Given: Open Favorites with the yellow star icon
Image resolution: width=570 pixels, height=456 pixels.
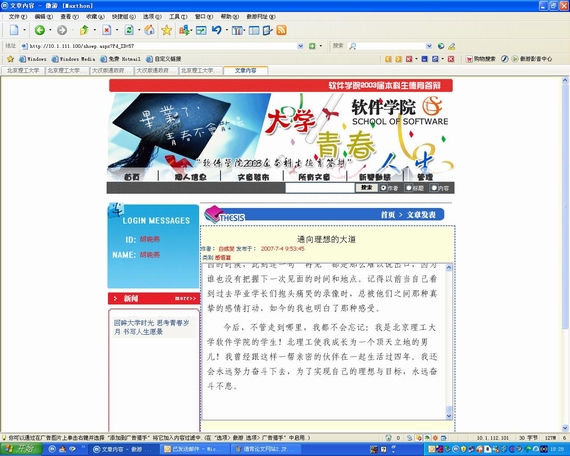Looking at the screenshot, I should (166, 30).
